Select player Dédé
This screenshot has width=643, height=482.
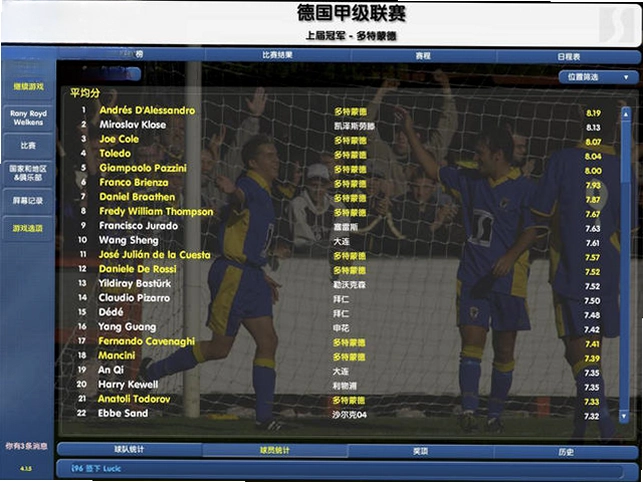tap(111, 312)
